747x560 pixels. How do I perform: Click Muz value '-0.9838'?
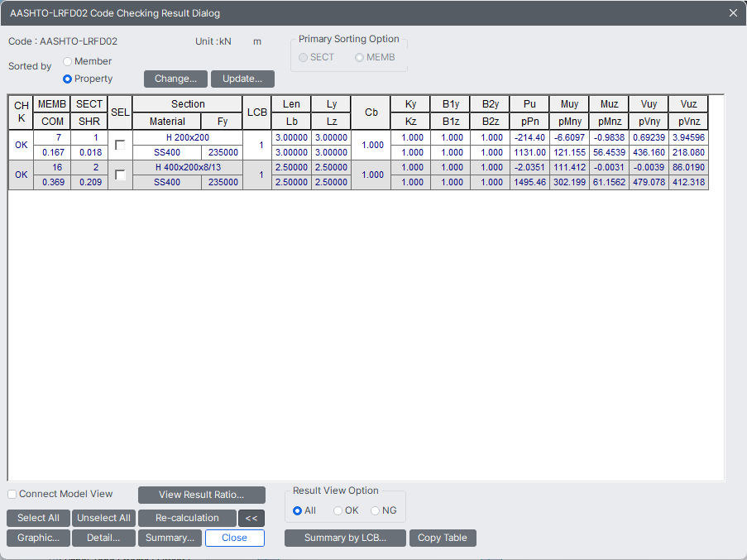click(609, 137)
